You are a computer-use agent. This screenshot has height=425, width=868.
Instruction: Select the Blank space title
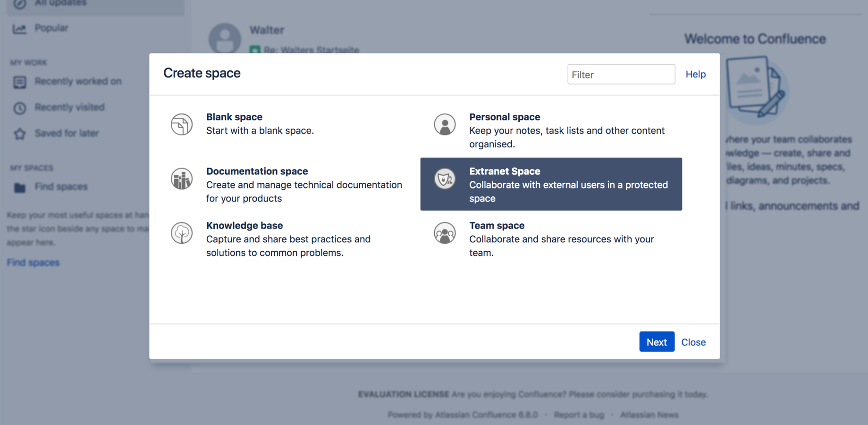click(234, 117)
